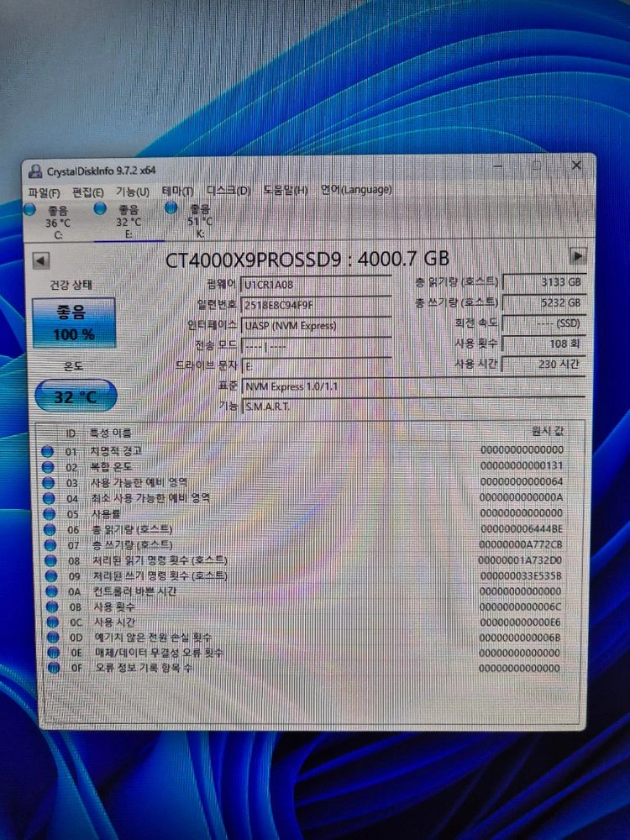Open the 언어(Language) menu

(x=355, y=189)
